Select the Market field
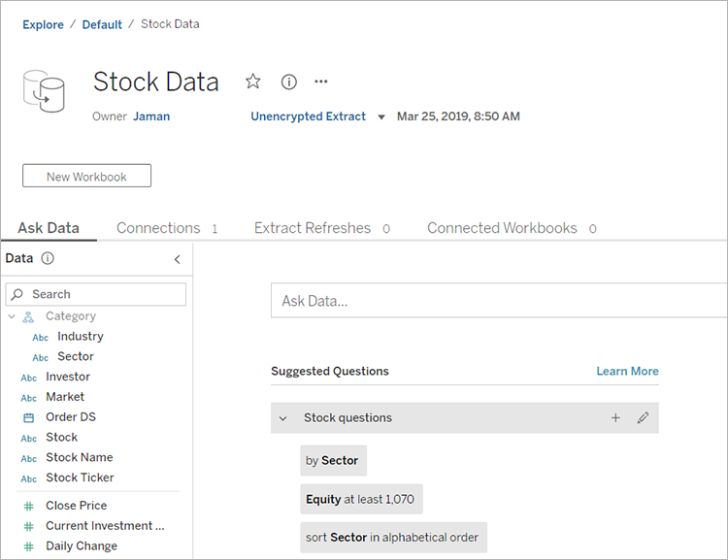The height and width of the screenshot is (560, 728). pyautogui.click(x=65, y=397)
